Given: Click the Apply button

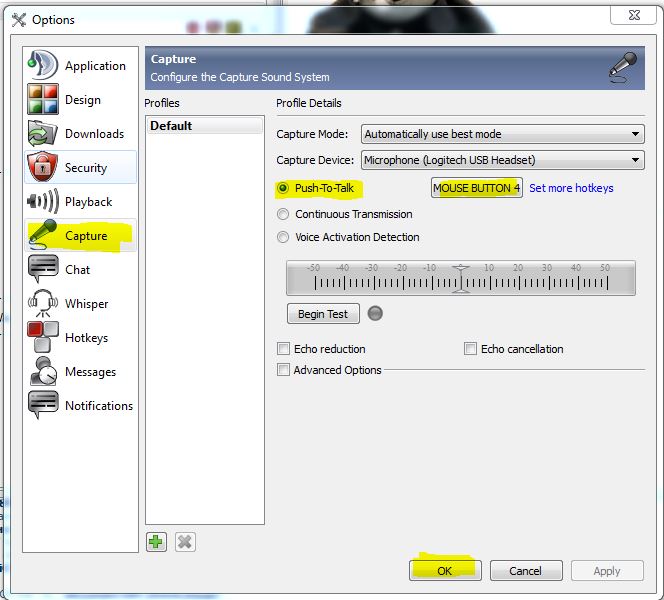Looking at the screenshot, I should tap(607, 571).
